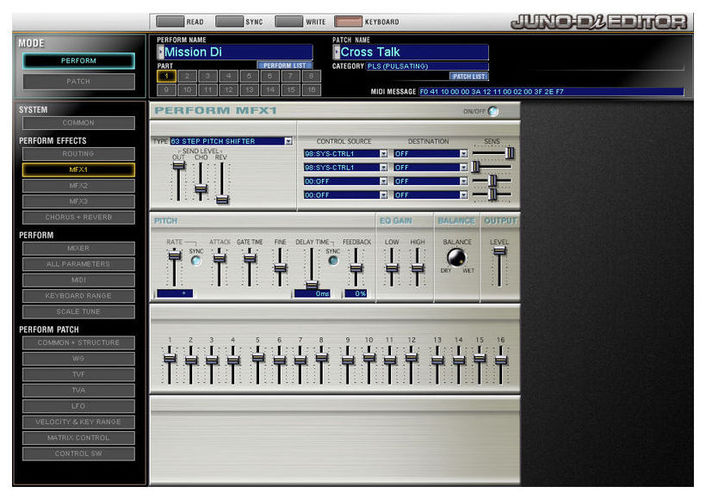Open COMMON + STRUCTURE page
706x499 pixels.
(78, 343)
